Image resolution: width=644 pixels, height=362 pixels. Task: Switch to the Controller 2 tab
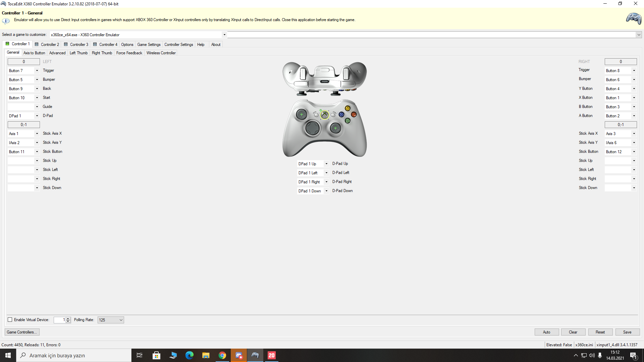coord(47,44)
